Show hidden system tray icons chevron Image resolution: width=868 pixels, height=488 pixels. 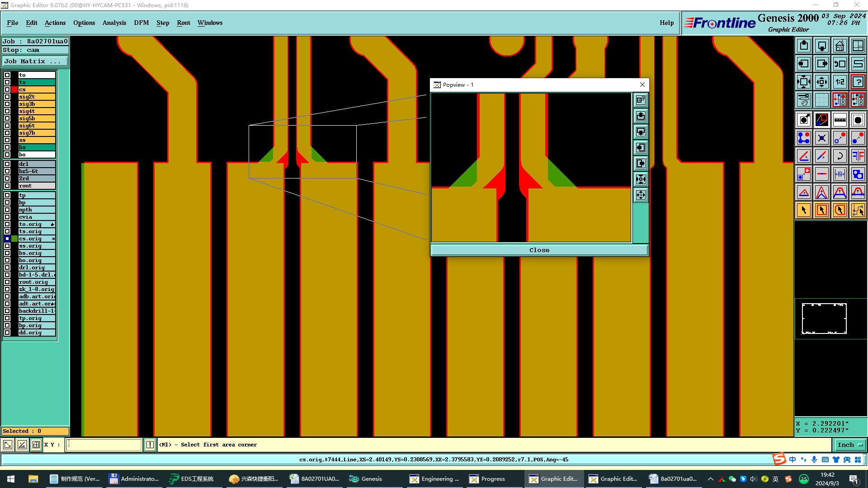click(x=710, y=479)
